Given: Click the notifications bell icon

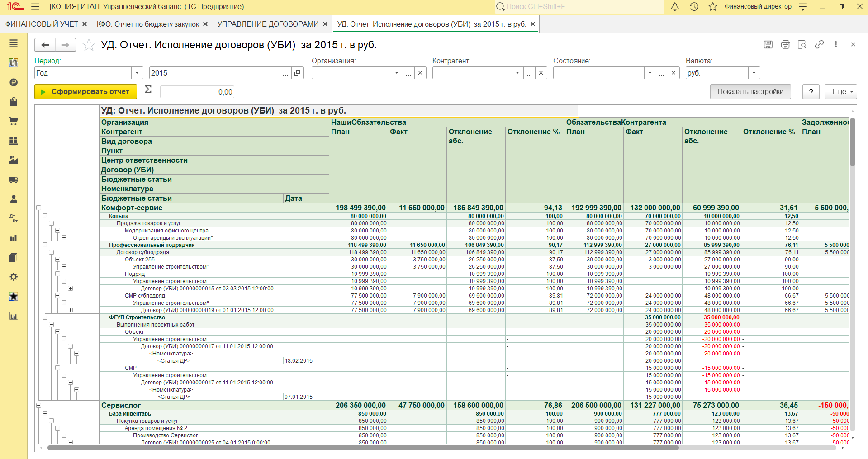Looking at the screenshot, I should click(674, 7).
